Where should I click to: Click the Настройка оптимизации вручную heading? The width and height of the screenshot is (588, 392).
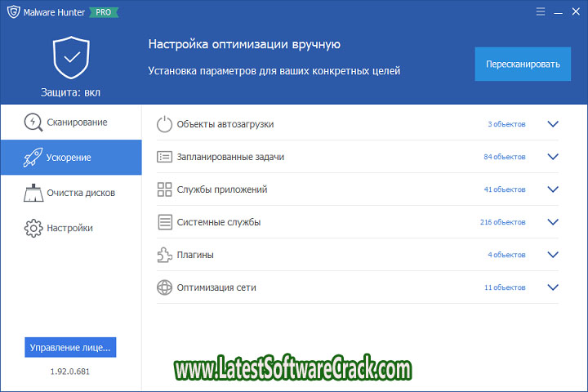[x=244, y=44]
